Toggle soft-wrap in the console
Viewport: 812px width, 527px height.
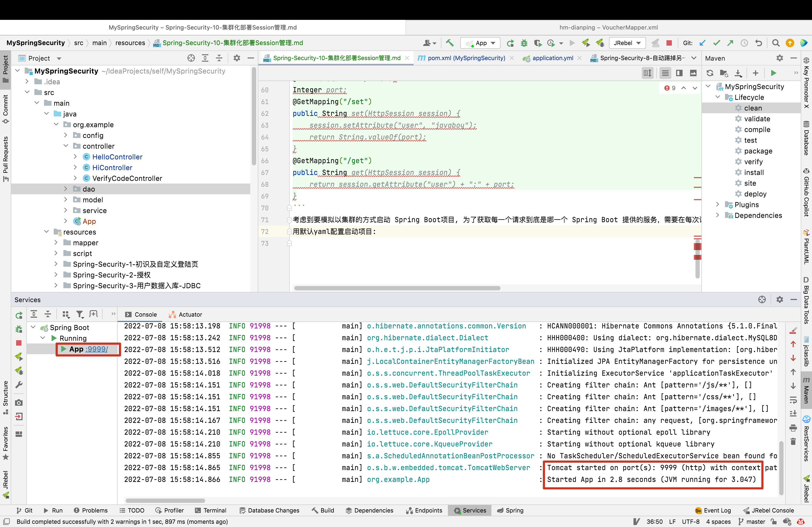(x=793, y=400)
